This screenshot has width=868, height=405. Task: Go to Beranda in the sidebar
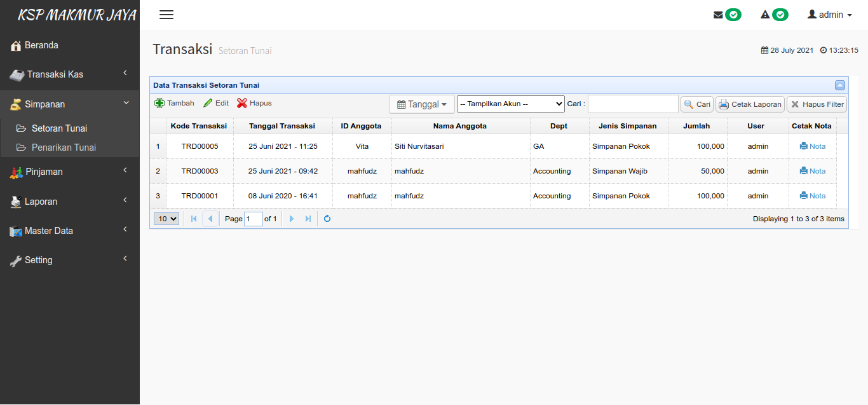(70, 45)
